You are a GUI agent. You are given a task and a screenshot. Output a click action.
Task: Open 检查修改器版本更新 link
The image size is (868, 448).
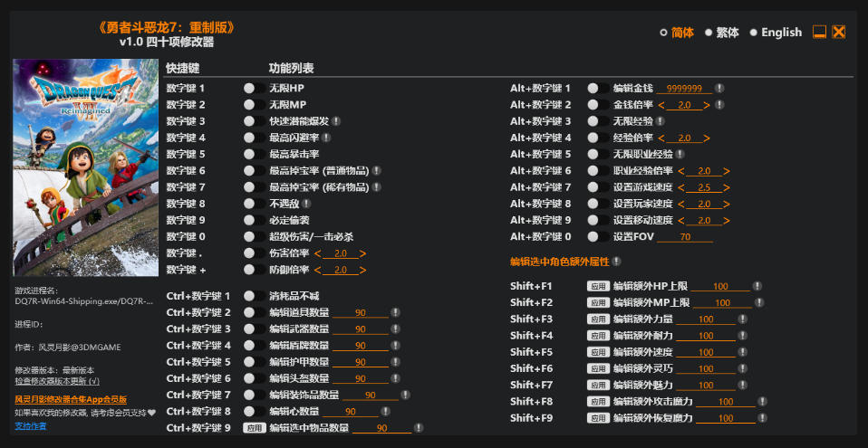tap(57, 381)
